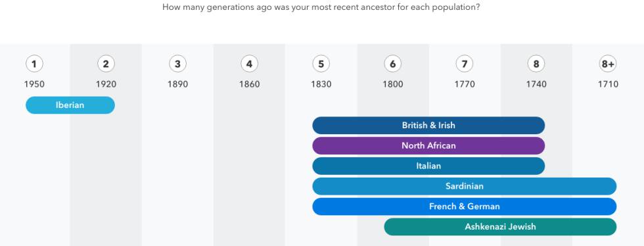Click the 1830 year label
This screenshot has height=246, width=644.
click(x=321, y=84)
